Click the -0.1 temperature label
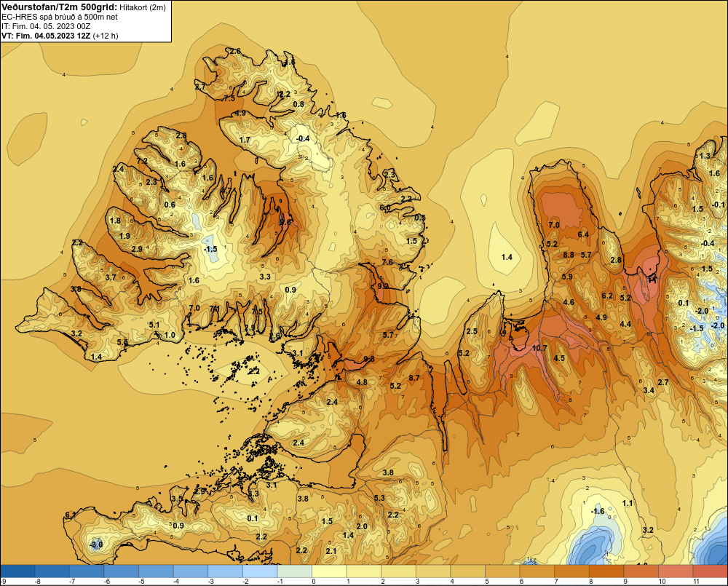 coord(719,205)
